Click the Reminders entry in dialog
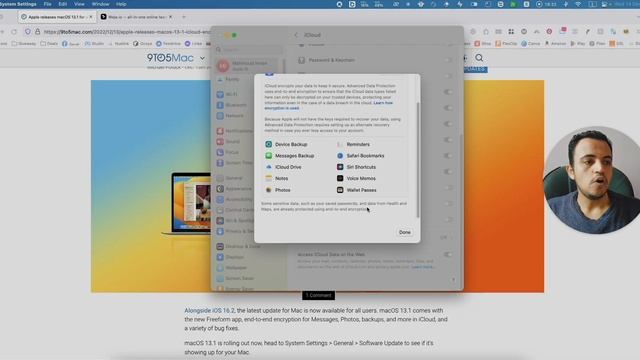The width and height of the screenshot is (640, 360). [x=353, y=144]
